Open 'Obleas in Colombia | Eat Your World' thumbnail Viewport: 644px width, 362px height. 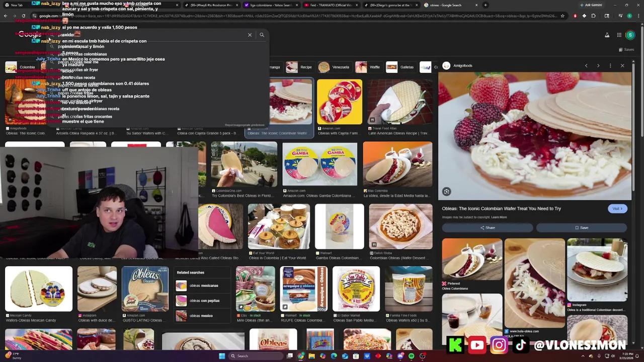(x=279, y=226)
